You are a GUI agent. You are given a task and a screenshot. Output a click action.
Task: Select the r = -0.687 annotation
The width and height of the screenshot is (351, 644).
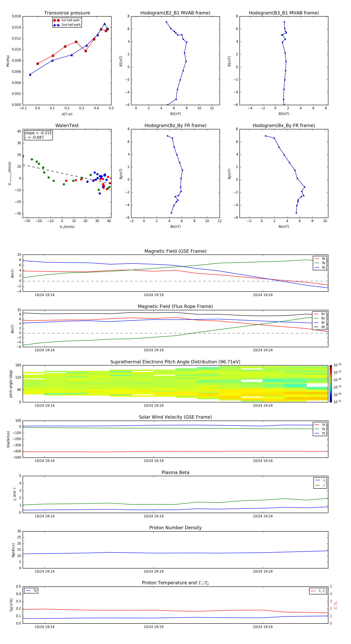point(35,137)
